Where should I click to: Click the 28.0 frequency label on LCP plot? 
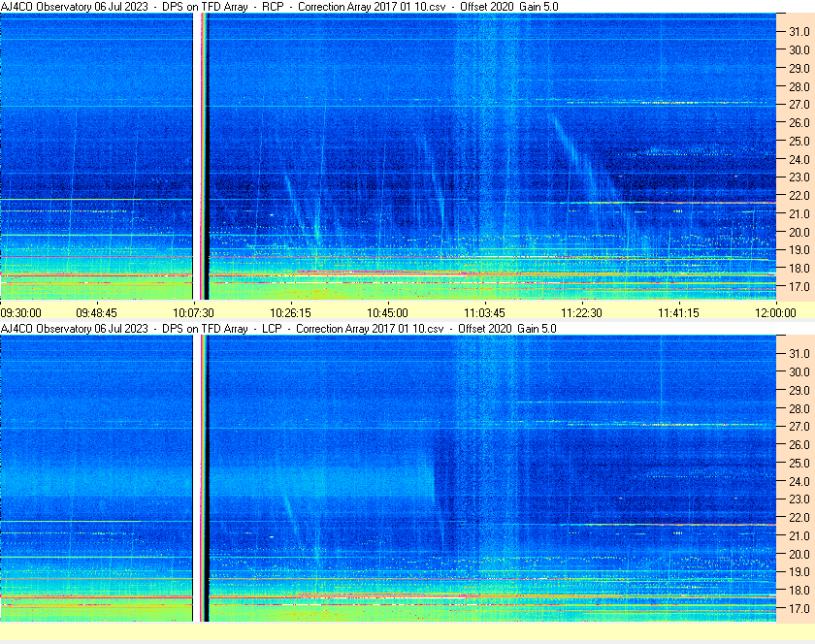point(799,409)
